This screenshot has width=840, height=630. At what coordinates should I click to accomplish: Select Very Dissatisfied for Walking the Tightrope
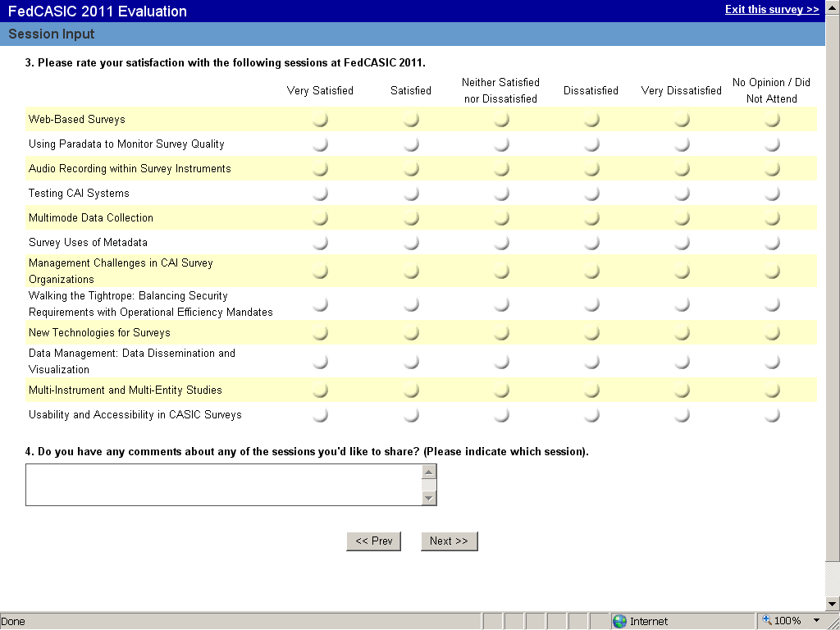tap(682, 304)
